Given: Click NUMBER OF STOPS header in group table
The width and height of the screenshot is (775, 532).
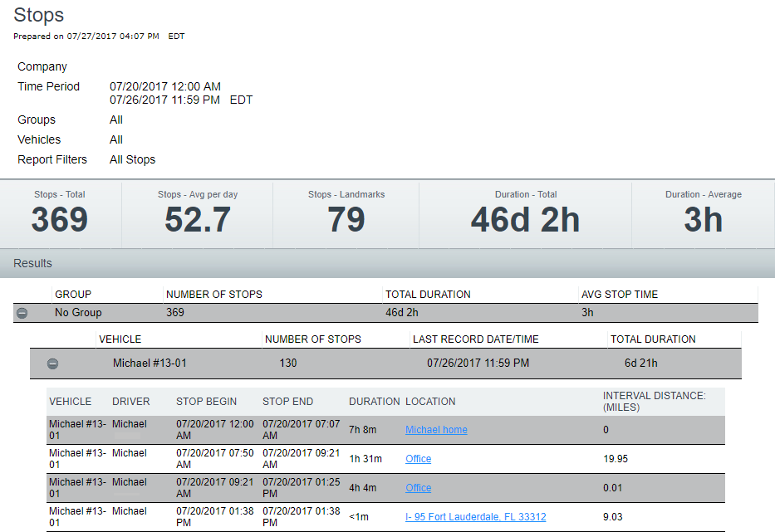Looking at the screenshot, I should pos(214,295).
